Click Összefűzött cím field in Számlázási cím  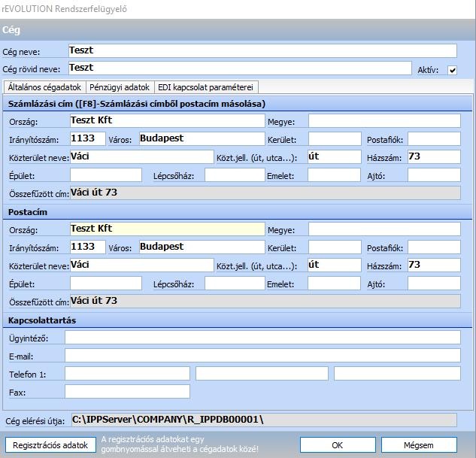[265, 193]
